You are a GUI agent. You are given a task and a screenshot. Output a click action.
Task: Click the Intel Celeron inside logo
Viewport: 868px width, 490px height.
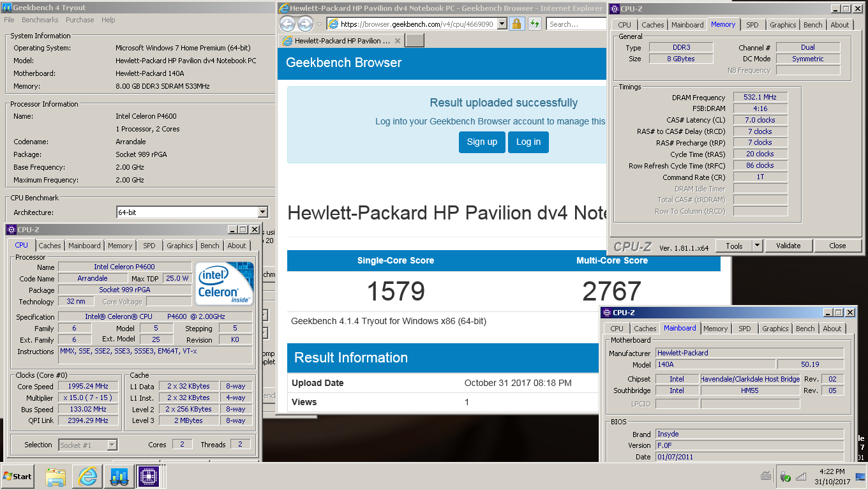click(225, 283)
